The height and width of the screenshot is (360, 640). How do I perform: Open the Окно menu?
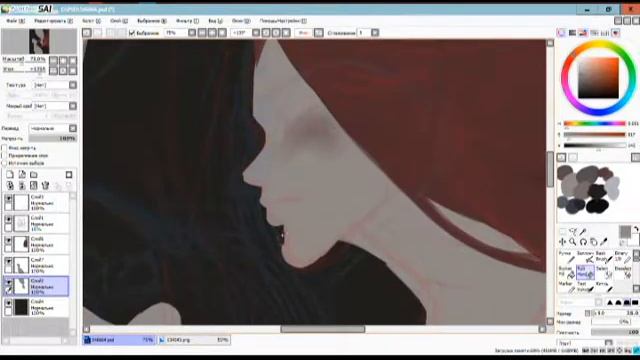(x=241, y=20)
